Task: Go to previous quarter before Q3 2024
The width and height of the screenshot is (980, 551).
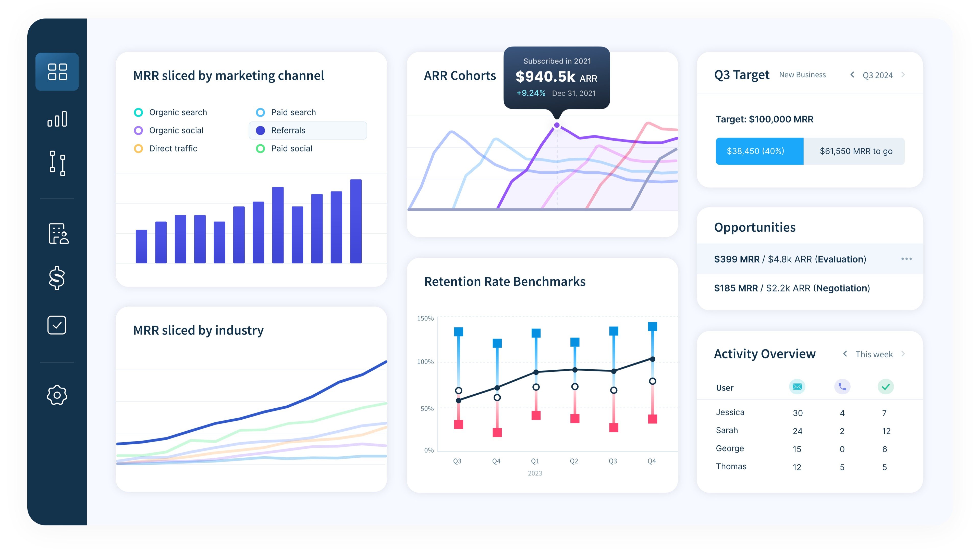Action: point(852,74)
